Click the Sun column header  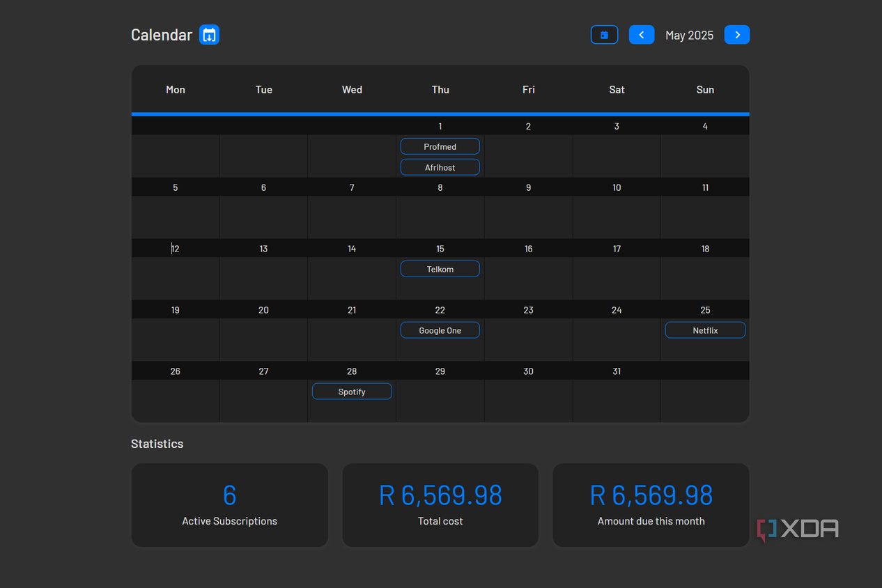(705, 89)
